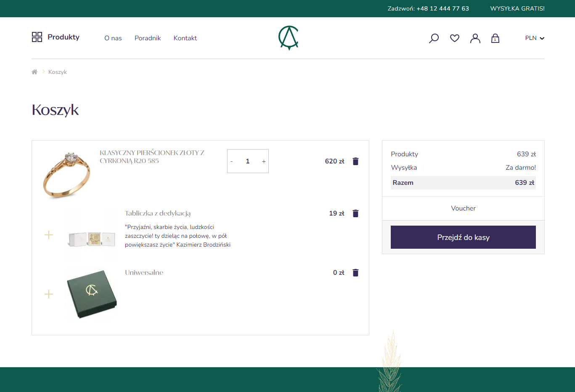Image resolution: width=575 pixels, height=392 pixels.
Task: Open the search magnifier icon
Action: 434,38
